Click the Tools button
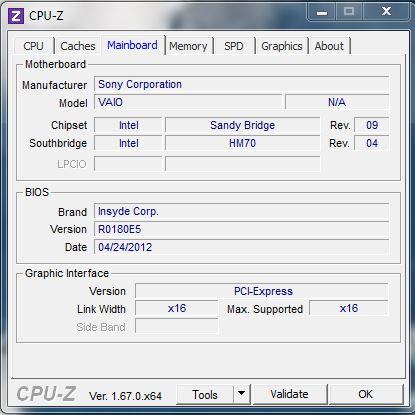The width and height of the screenshot is (415, 415). 205,395
